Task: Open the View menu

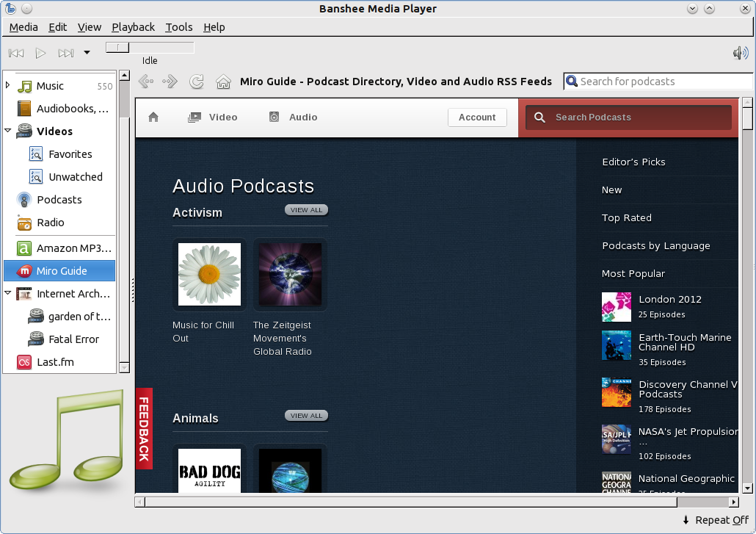Action: [x=90, y=27]
